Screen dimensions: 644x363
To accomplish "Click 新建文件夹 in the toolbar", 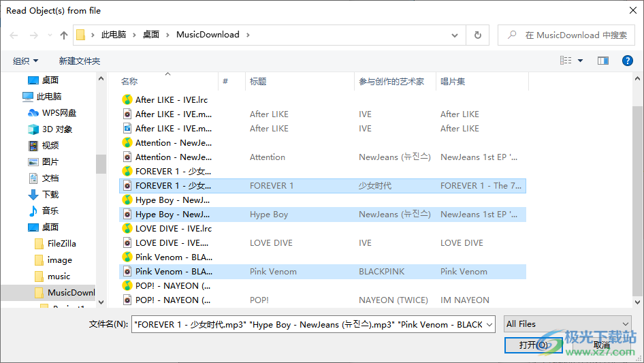I will (x=79, y=61).
